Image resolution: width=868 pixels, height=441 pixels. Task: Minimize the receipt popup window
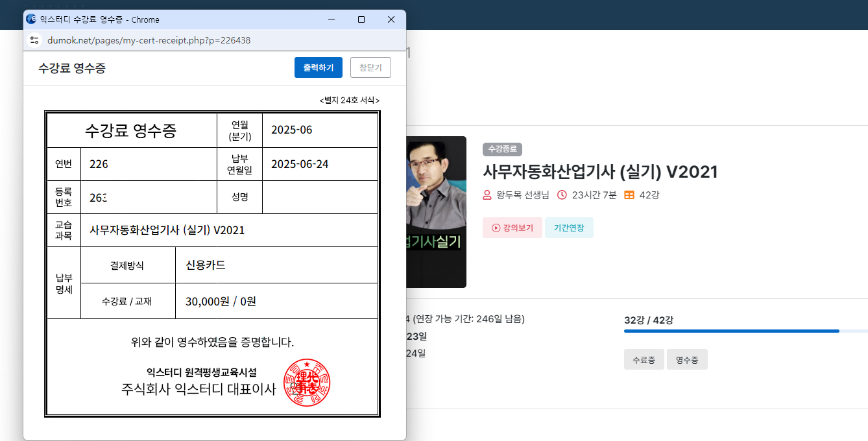[x=332, y=19]
